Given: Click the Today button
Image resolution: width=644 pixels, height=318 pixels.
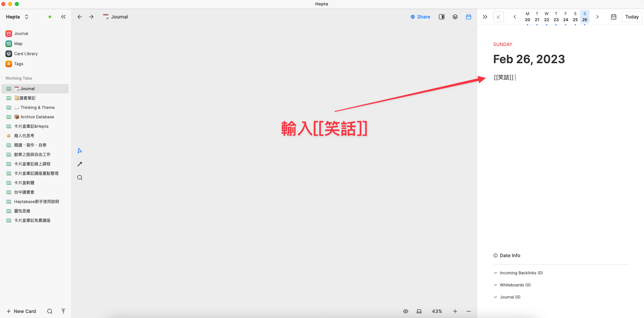Looking at the screenshot, I should [632, 17].
